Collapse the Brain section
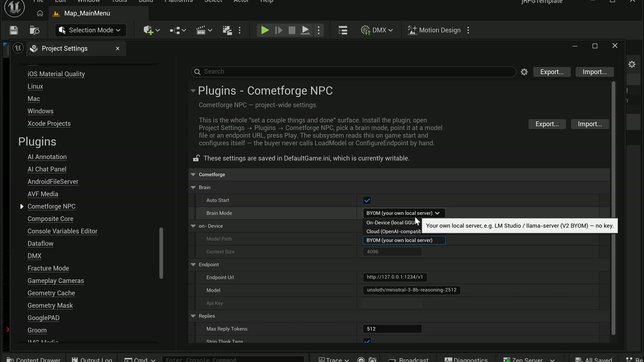The image size is (644, 362). (193, 187)
